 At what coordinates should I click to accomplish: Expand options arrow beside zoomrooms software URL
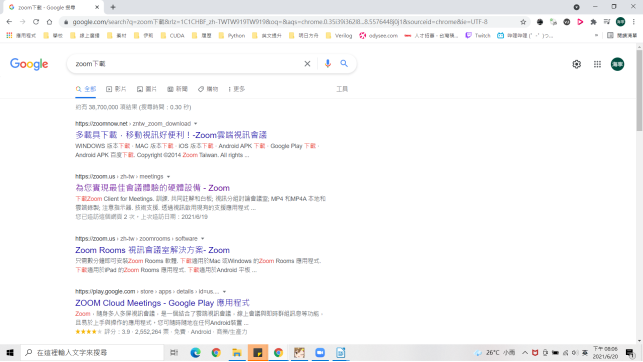[x=203, y=239]
